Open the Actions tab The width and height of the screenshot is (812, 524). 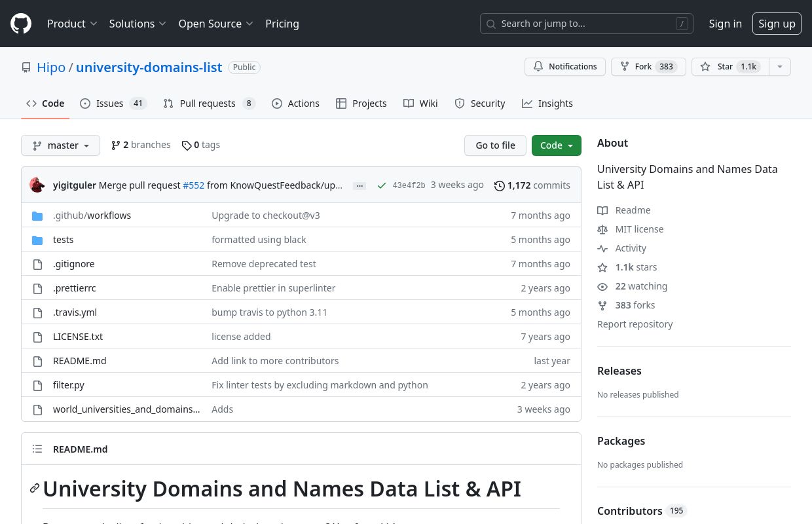pos(295,103)
